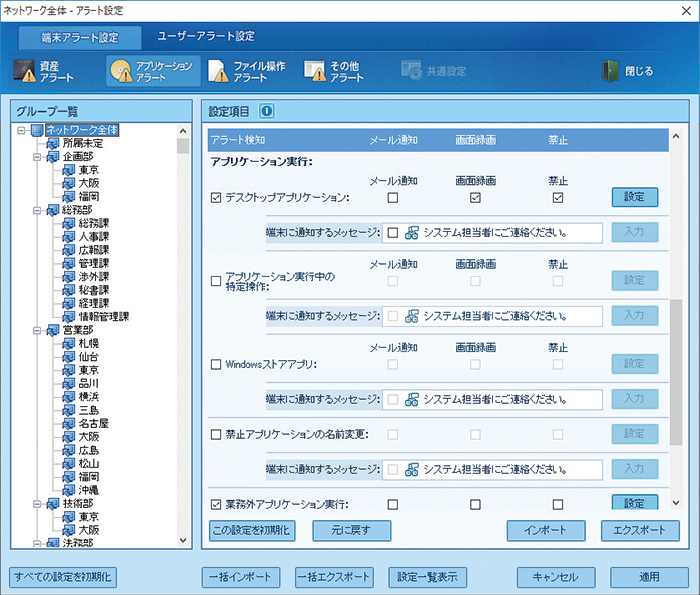Collapse the 技術部 tree node
Screen dimensions: 700x595
[37, 503]
